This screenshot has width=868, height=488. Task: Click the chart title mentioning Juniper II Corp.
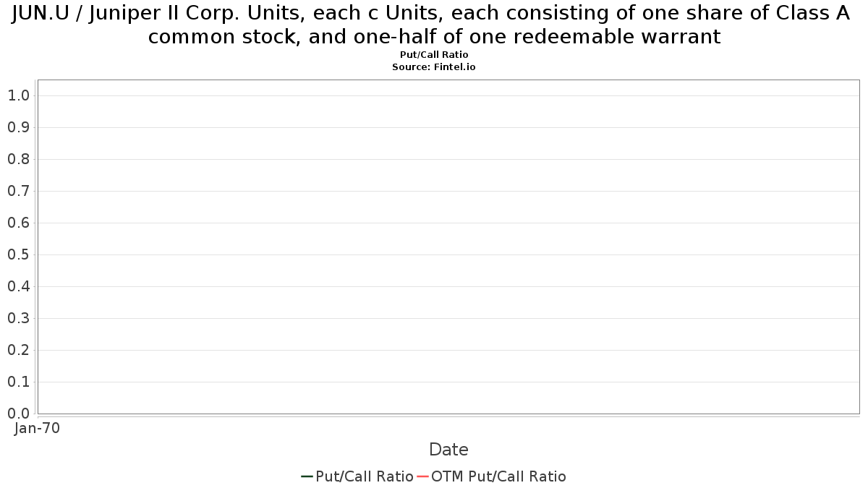(x=434, y=25)
